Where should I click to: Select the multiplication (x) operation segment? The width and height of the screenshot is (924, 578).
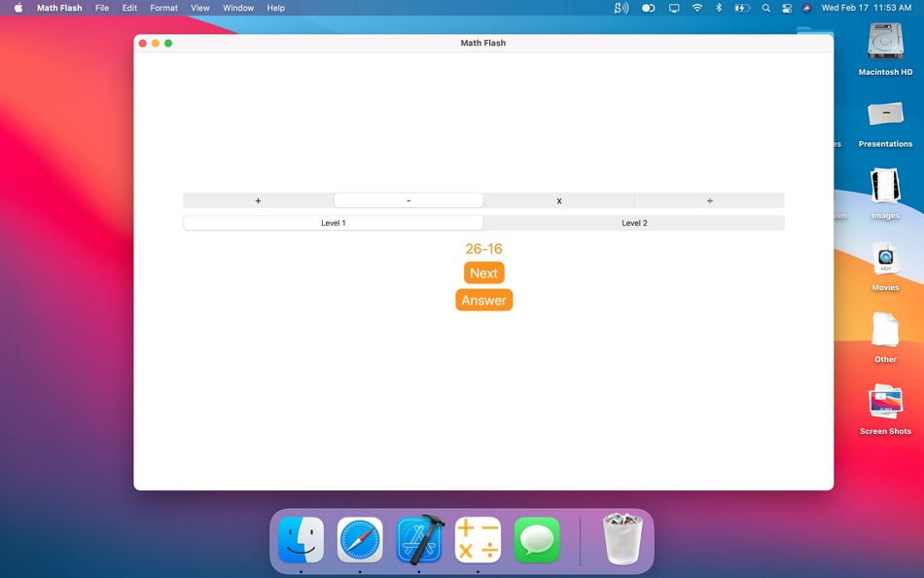pyautogui.click(x=558, y=200)
